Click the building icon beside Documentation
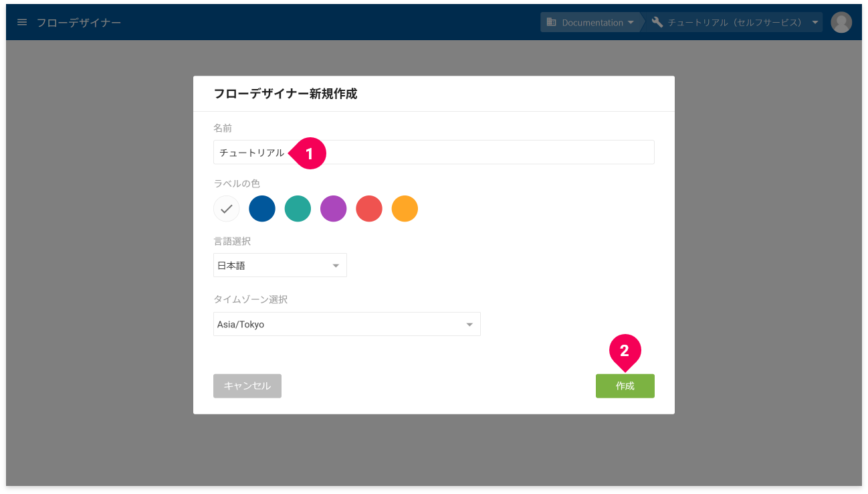 point(552,22)
